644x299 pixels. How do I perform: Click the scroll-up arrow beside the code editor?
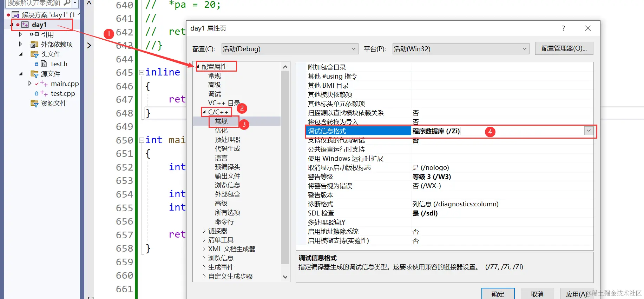coord(89,3)
